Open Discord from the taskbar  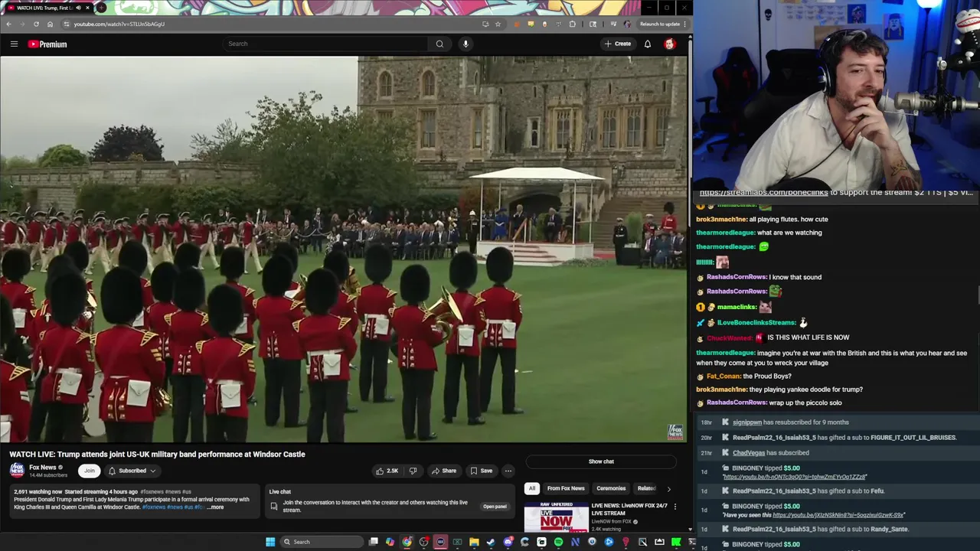(x=508, y=542)
